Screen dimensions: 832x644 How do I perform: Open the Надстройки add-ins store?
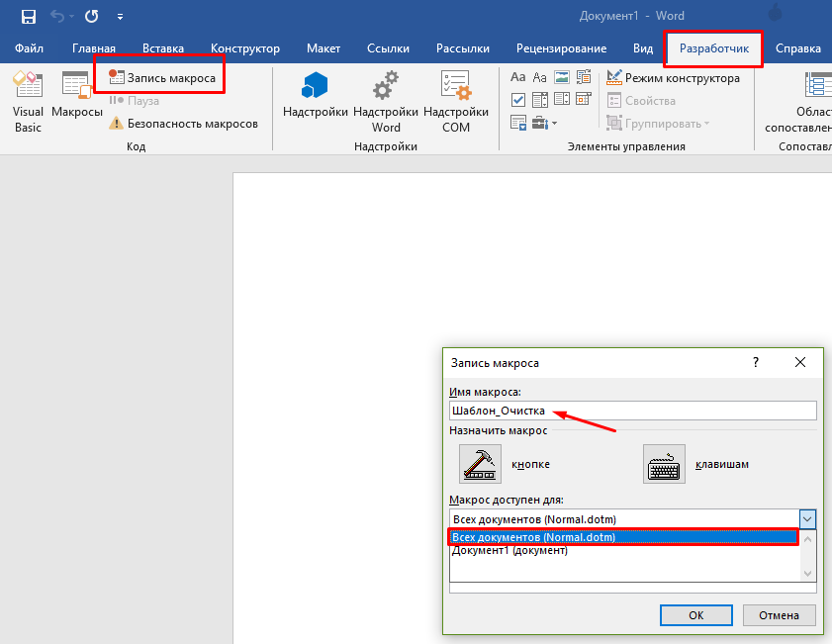pos(315,101)
